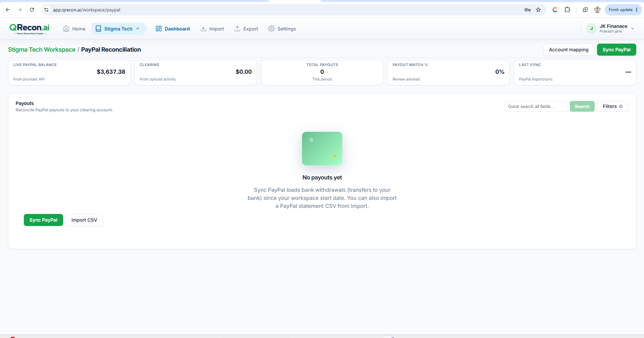The height and width of the screenshot is (338, 644).
Task: Open the Dashboard tab
Action: (173, 29)
